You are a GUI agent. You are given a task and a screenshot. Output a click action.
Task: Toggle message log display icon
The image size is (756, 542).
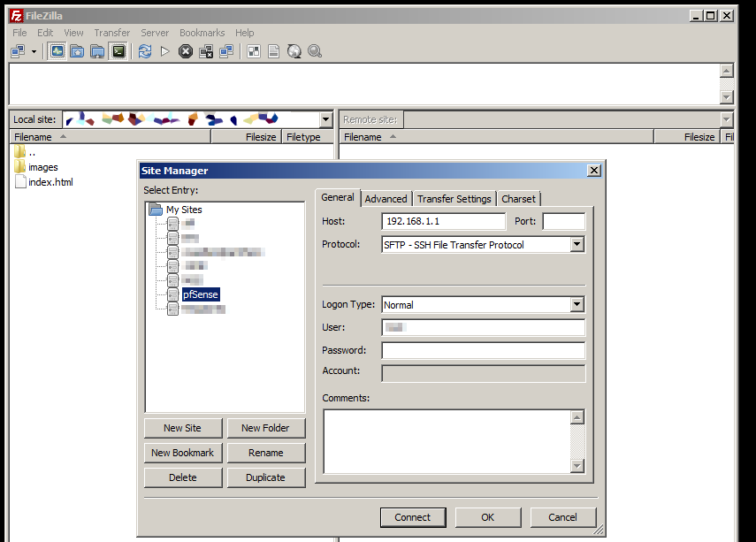pos(57,51)
